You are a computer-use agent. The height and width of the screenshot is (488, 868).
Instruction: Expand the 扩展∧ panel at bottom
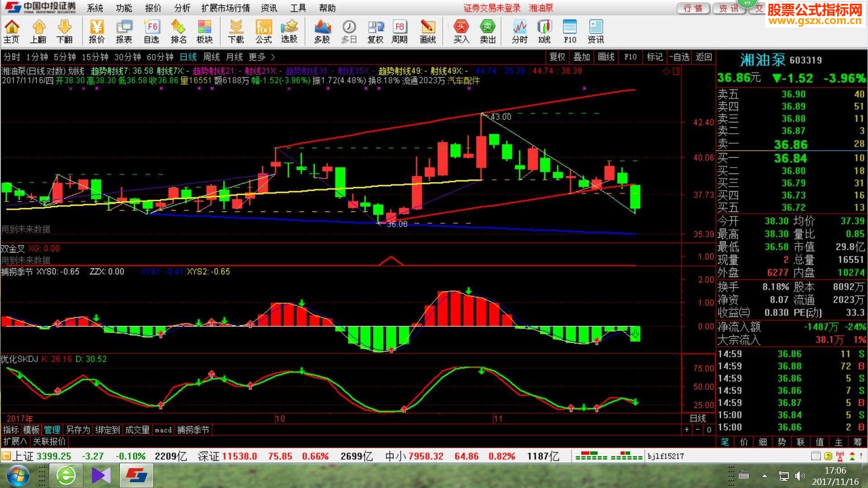(x=15, y=441)
